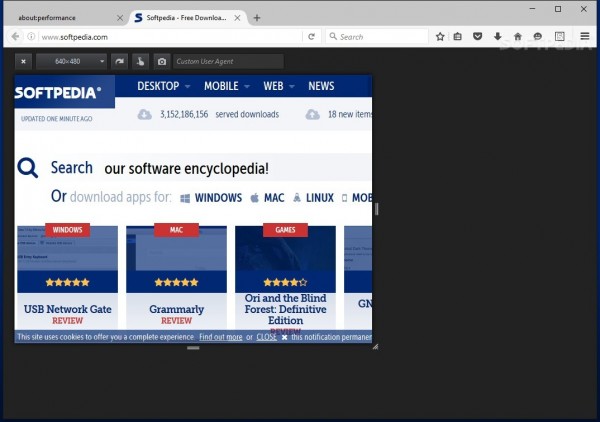Click the 3,152,186,156 downloads counter
The image size is (600, 422).
184,114
